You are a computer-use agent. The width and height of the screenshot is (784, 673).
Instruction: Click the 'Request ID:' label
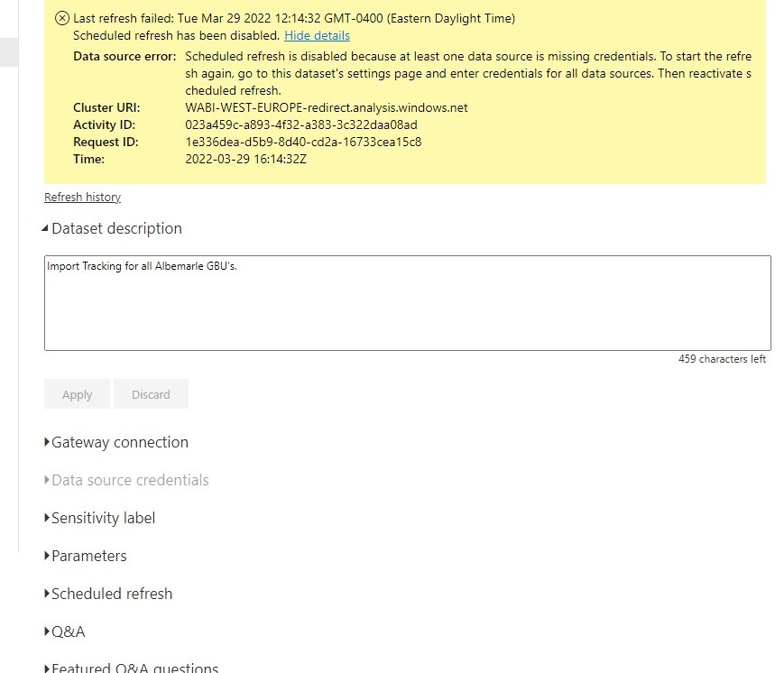coord(106,142)
